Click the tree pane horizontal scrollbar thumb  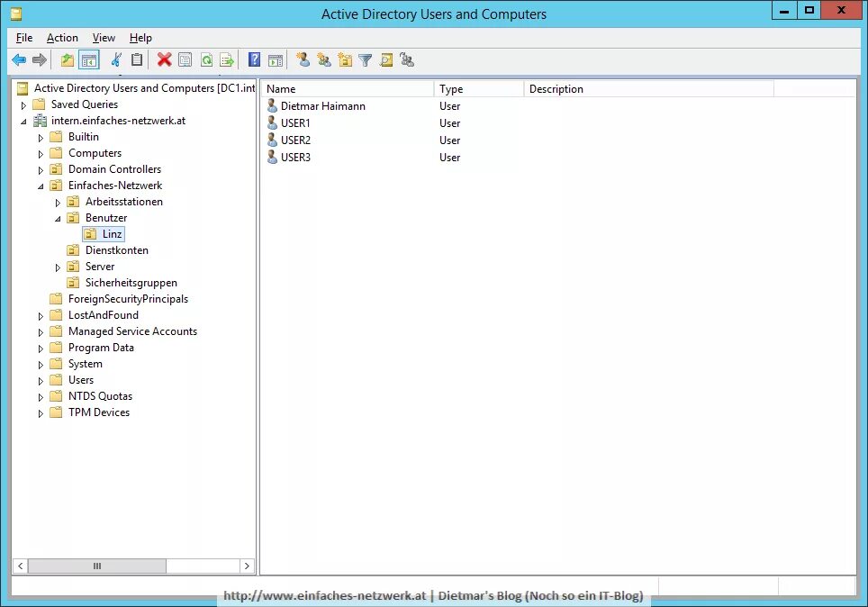pyautogui.click(x=97, y=566)
